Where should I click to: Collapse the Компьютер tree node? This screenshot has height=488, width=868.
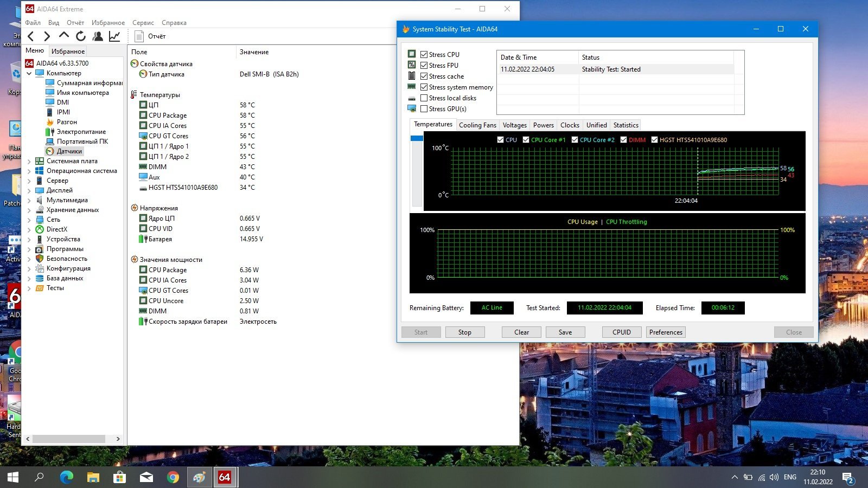click(29, 73)
